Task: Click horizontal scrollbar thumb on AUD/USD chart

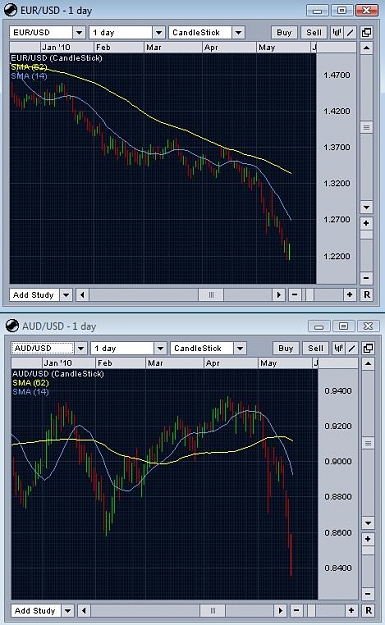Action: [x=213, y=611]
